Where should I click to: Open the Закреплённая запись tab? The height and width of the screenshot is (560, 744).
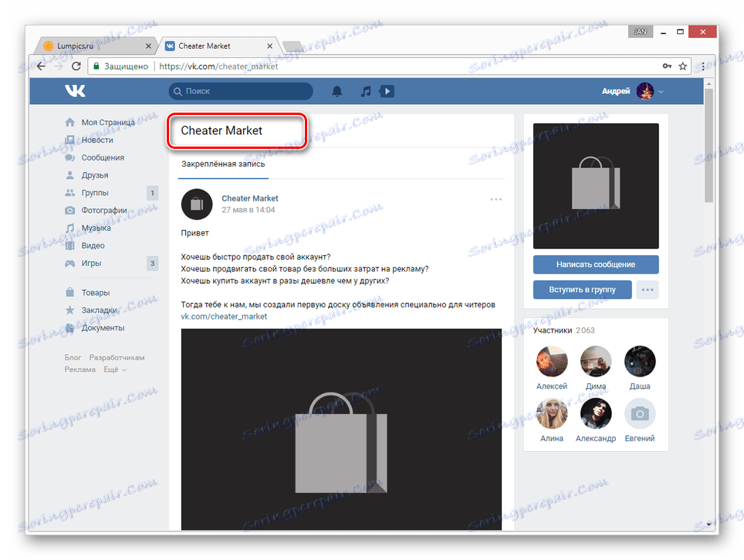[x=223, y=164]
